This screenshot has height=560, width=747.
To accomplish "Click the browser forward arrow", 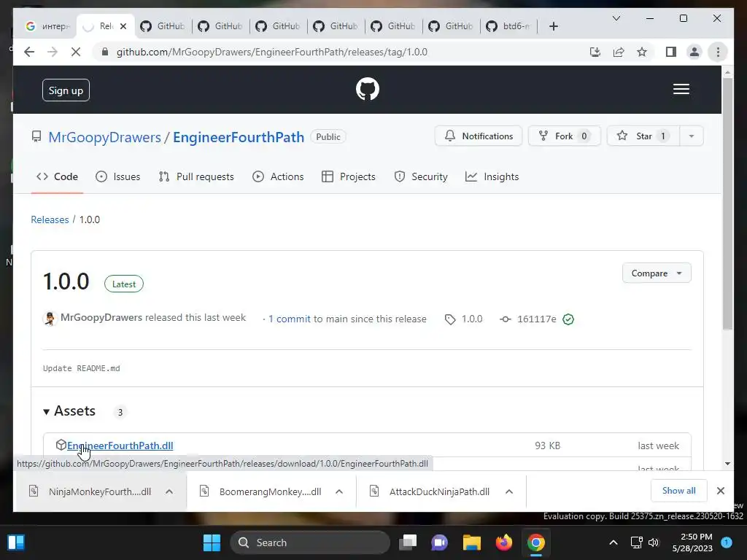I will (53, 52).
